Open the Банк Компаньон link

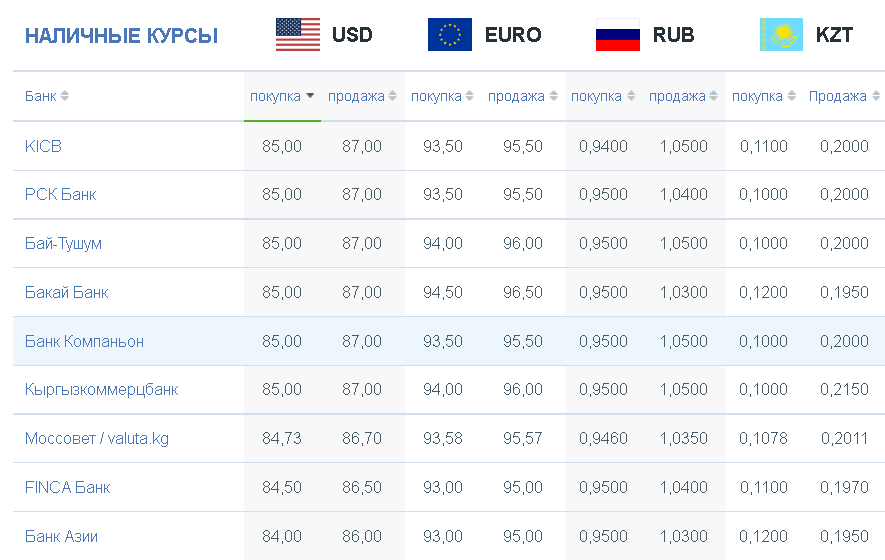(x=84, y=342)
